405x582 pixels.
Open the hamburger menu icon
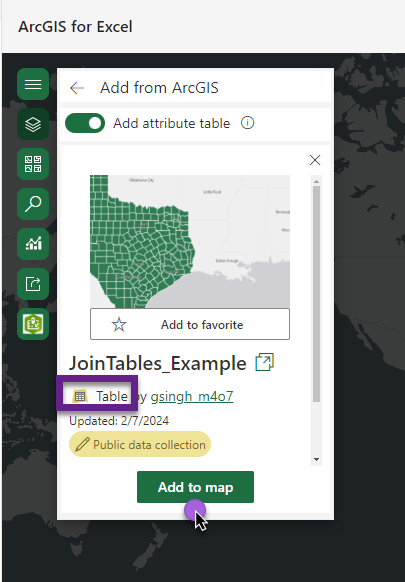click(33, 84)
